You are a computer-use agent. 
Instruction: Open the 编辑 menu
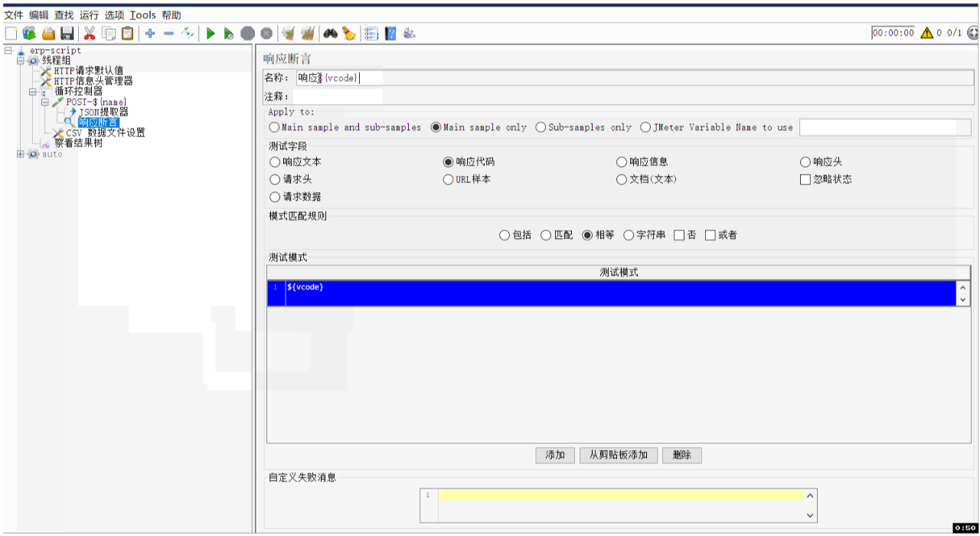pyautogui.click(x=38, y=15)
